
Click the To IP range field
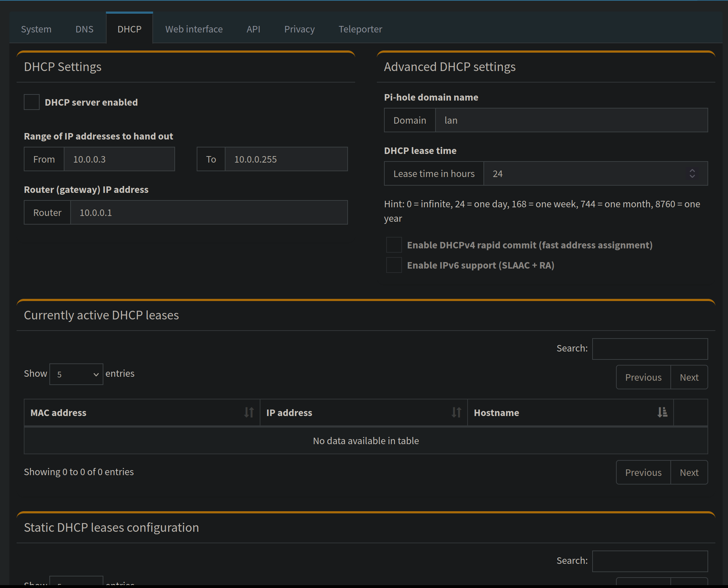(x=286, y=159)
